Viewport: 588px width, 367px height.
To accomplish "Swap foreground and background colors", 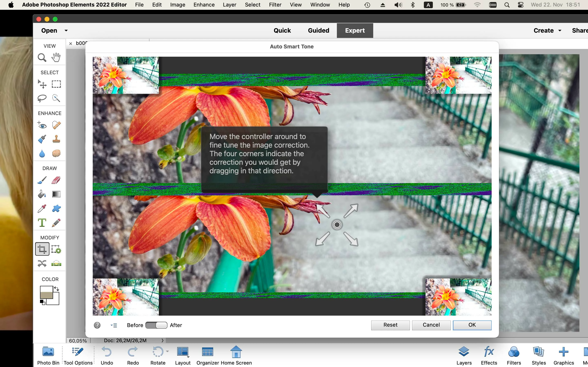I will [57, 289].
